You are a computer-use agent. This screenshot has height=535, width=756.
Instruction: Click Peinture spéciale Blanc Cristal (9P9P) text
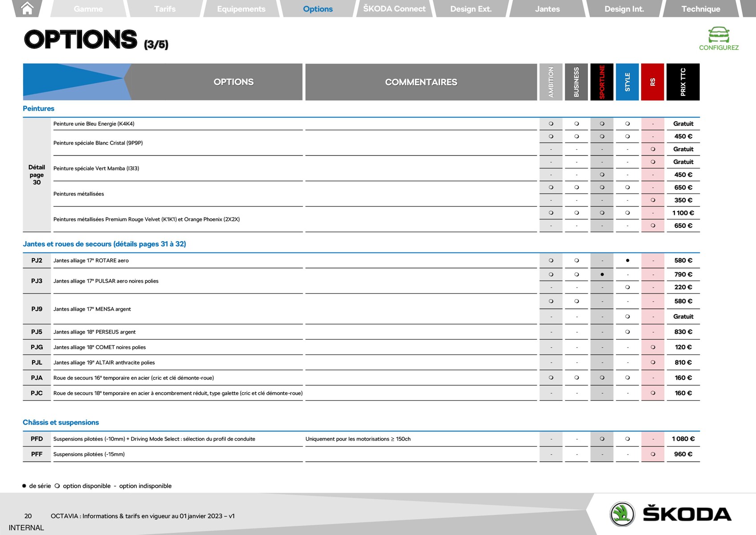(x=98, y=143)
